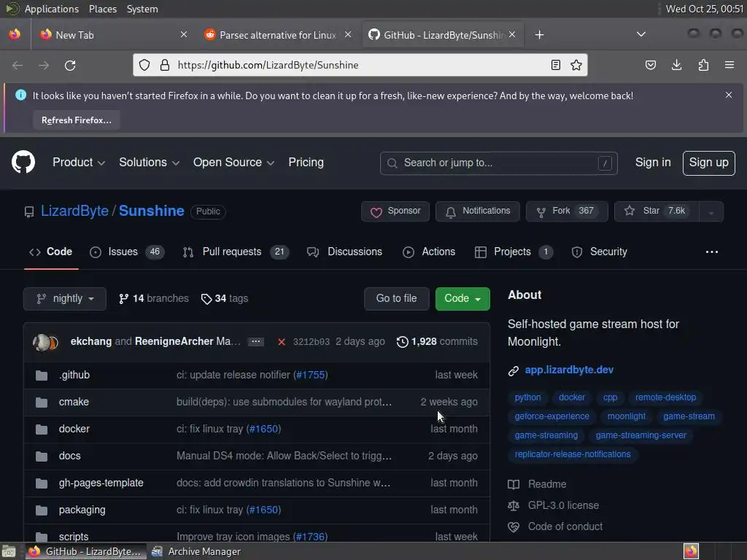
Task: Open the Actions tab
Action: 429,252
